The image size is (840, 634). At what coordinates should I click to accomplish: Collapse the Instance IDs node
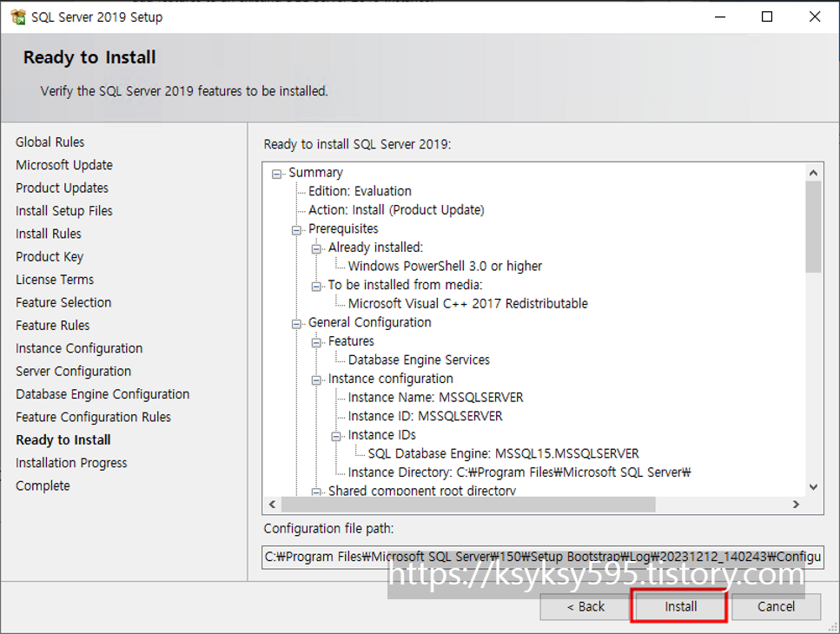click(x=336, y=436)
